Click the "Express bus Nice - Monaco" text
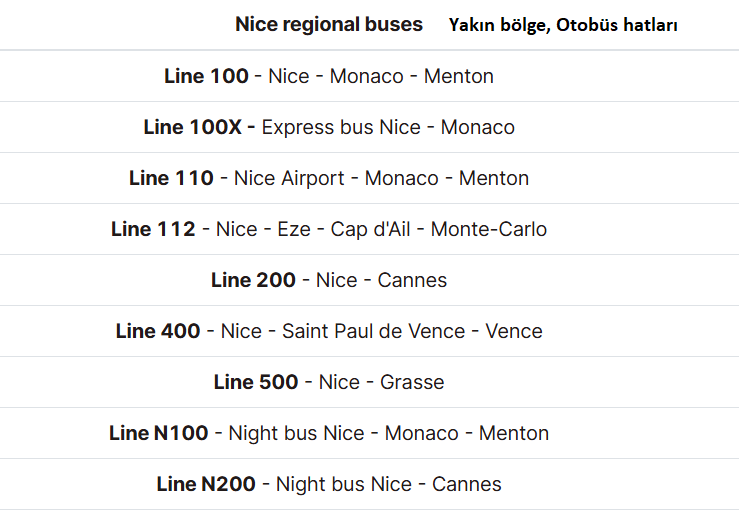 tap(388, 127)
